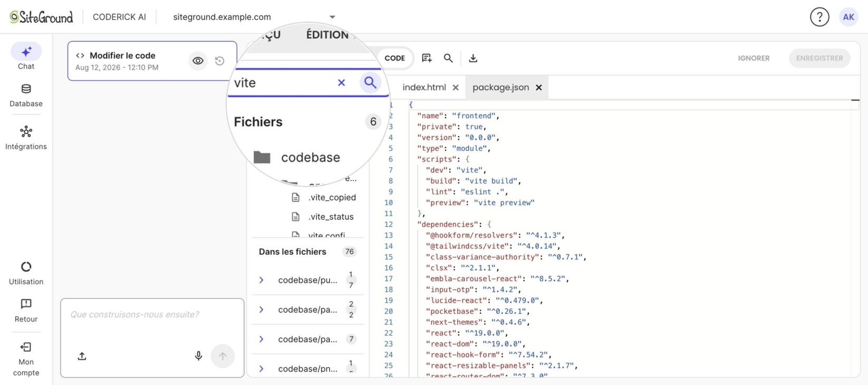The height and width of the screenshot is (385, 868).
Task: Click the 76 results count badge
Action: [x=349, y=252]
